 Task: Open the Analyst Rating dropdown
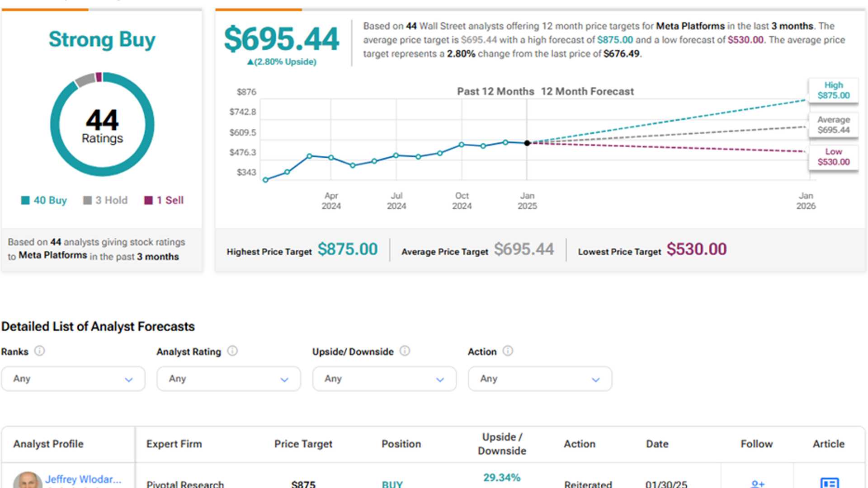pyautogui.click(x=228, y=379)
